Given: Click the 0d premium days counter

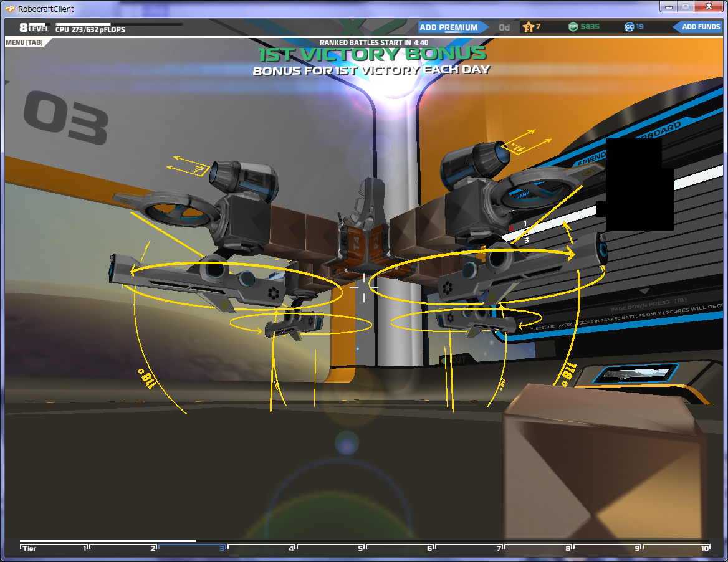Looking at the screenshot, I should [504, 27].
